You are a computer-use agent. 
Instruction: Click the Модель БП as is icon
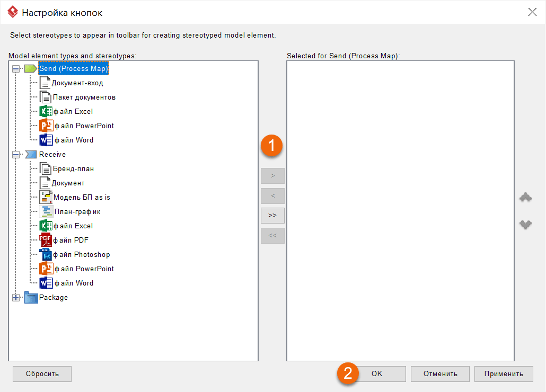coord(46,198)
